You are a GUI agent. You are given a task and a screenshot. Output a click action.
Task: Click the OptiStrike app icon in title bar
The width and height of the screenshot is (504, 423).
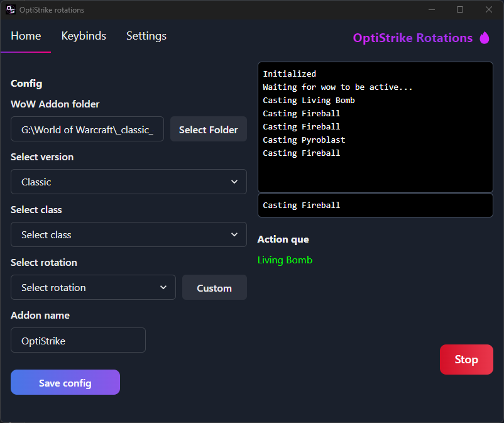click(10, 9)
